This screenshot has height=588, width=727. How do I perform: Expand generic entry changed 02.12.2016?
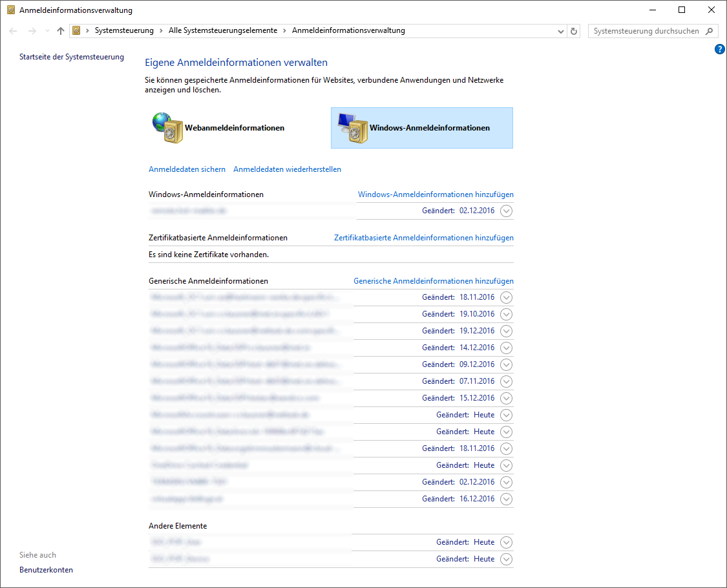point(506,482)
